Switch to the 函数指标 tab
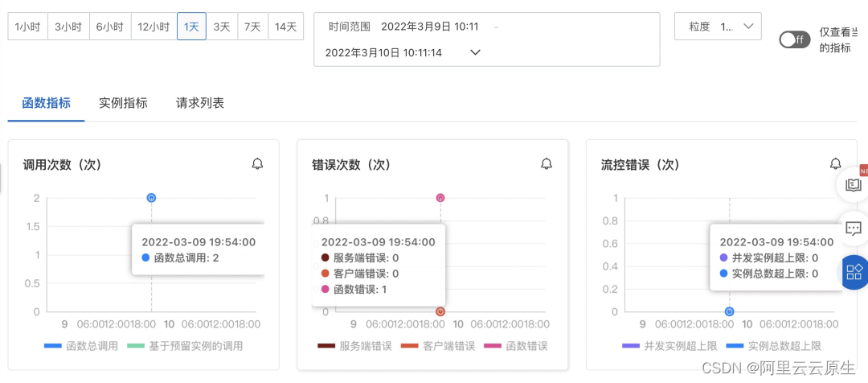This screenshot has width=868, height=383. click(46, 103)
